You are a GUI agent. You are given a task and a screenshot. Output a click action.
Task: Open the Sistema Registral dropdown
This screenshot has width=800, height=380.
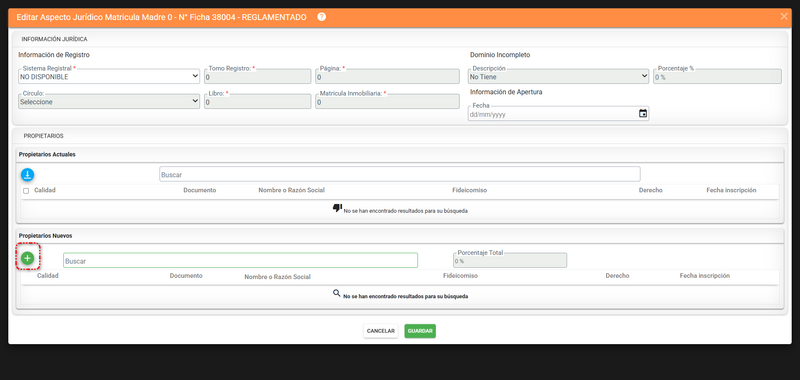click(109, 76)
